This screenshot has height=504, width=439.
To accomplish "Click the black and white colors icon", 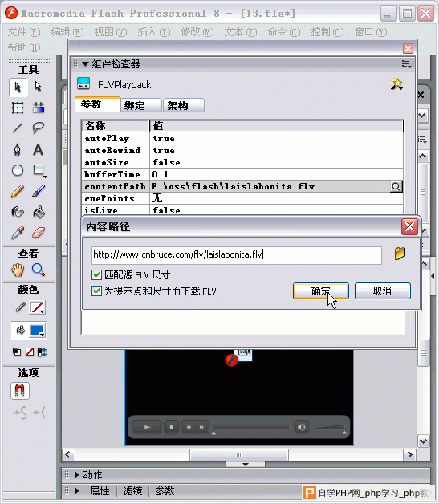I will pos(17,352).
